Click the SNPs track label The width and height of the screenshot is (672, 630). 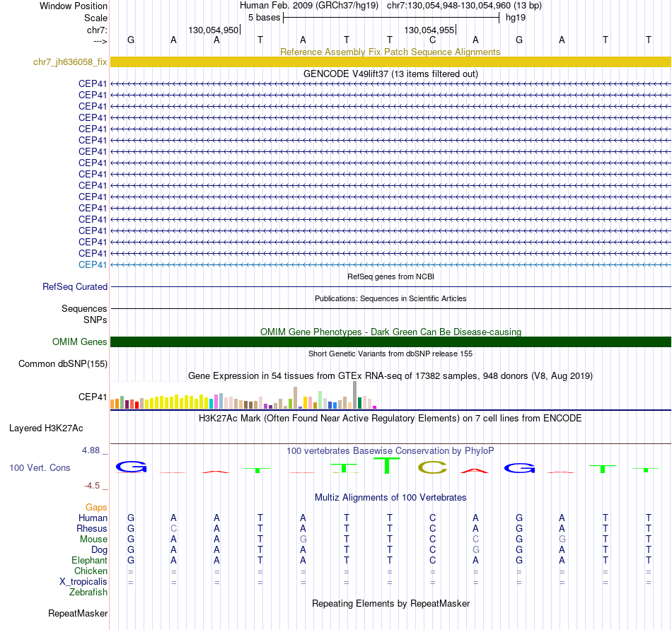95,320
